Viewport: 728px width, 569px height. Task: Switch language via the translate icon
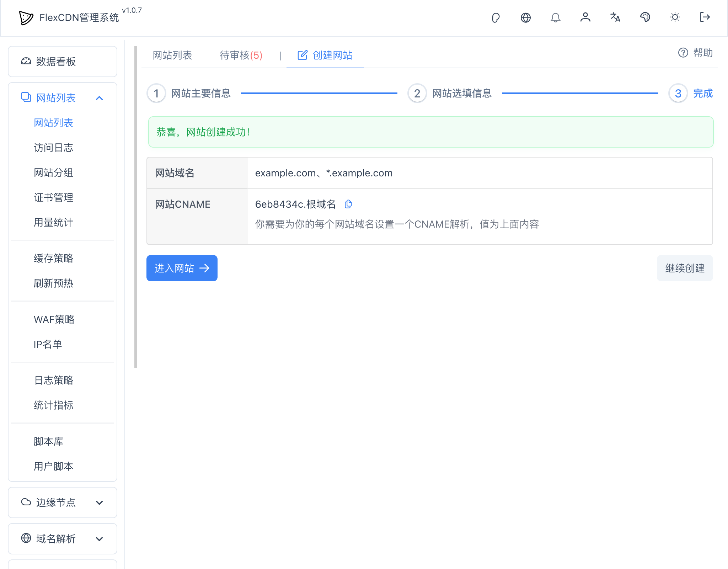(615, 17)
